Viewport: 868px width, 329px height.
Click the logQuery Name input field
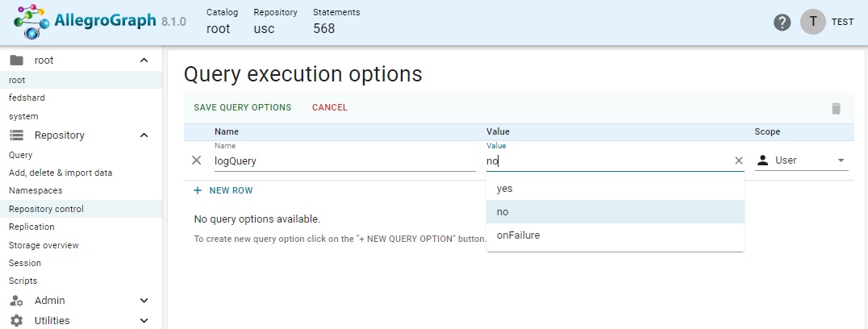[x=343, y=160]
